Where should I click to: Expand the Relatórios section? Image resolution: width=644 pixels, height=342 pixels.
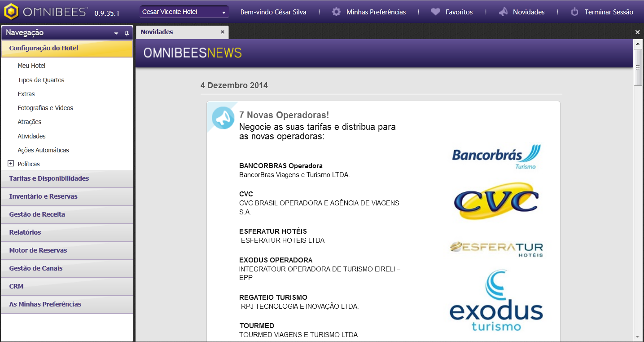pyautogui.click(x=67, y=232)
